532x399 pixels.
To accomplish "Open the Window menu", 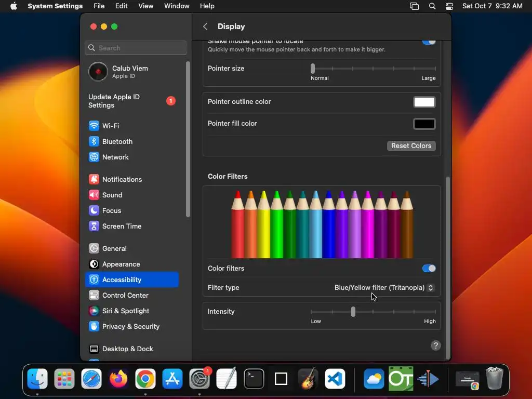I will pyautogui.click(x=177, y=6).
